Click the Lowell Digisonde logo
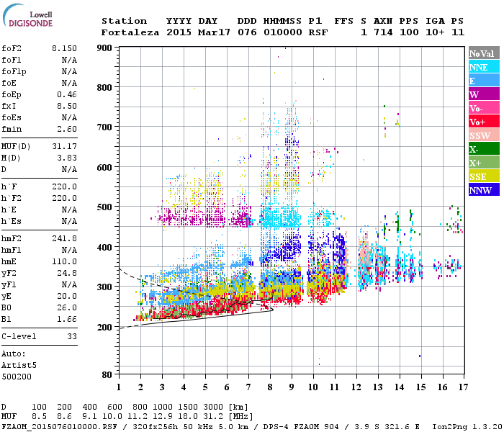 [x=27, y=16]
